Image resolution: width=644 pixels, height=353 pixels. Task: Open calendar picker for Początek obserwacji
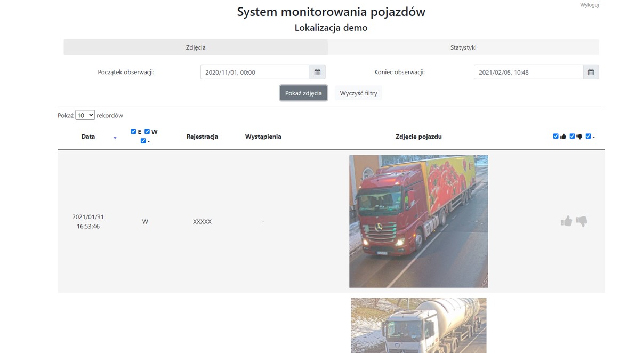pyautogui.click(x=317, y=72)
